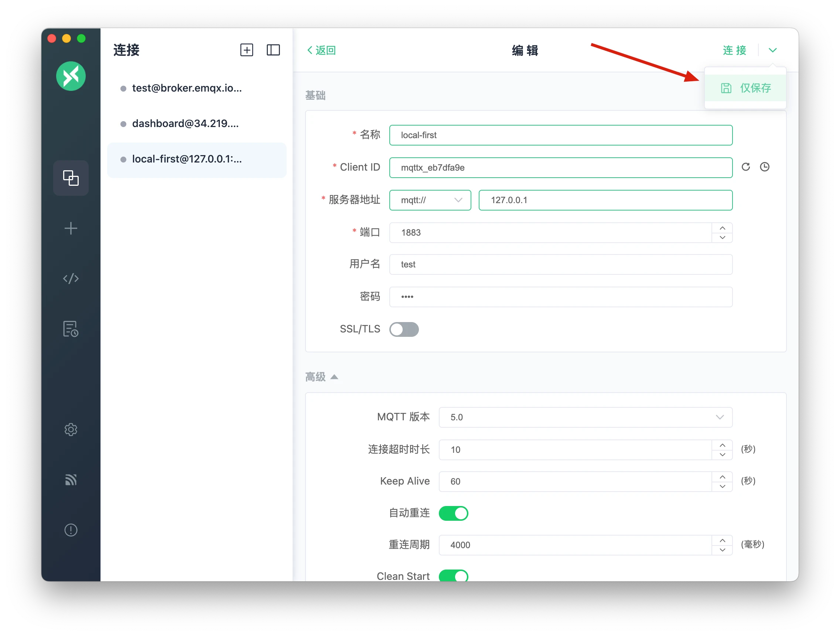Click the wireless/subscribe icon
The image size is (840, 636).
71,478
